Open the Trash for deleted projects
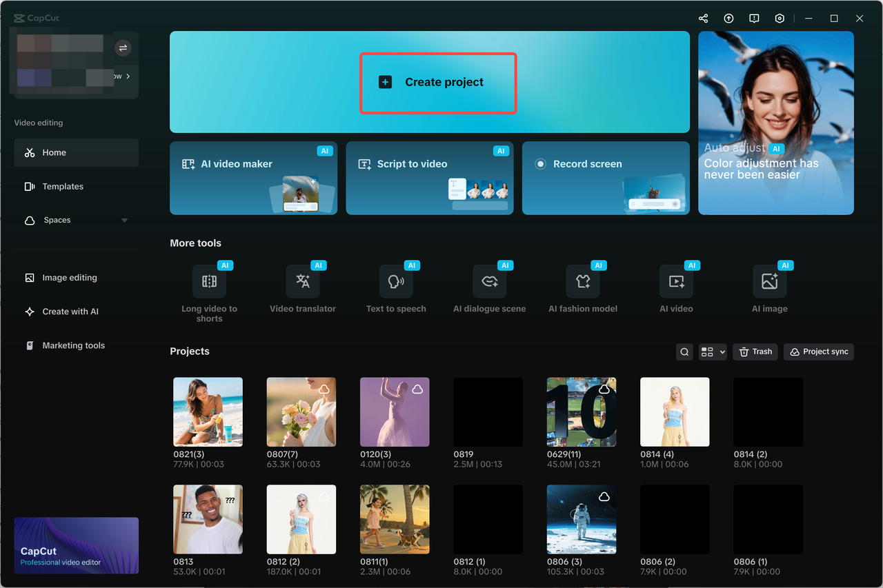This screenshot has height=588, width=883. [x=755, y=352]
